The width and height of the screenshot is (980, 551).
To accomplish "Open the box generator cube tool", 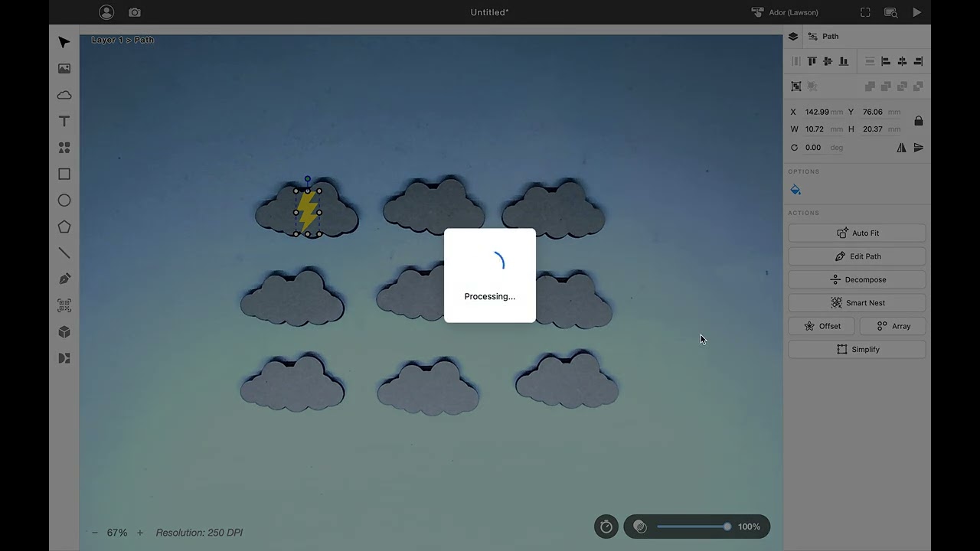I will (x=64, y=332).
